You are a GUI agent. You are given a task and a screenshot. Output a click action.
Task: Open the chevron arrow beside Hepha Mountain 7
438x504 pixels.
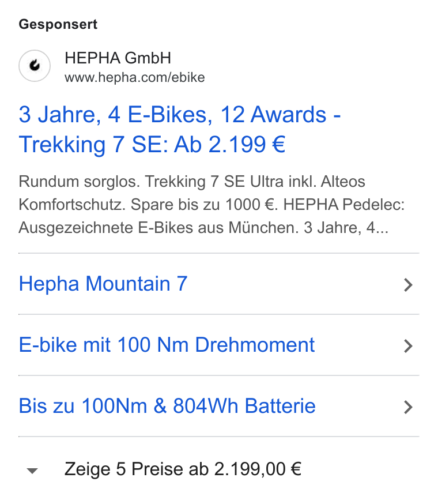point(408,285)
